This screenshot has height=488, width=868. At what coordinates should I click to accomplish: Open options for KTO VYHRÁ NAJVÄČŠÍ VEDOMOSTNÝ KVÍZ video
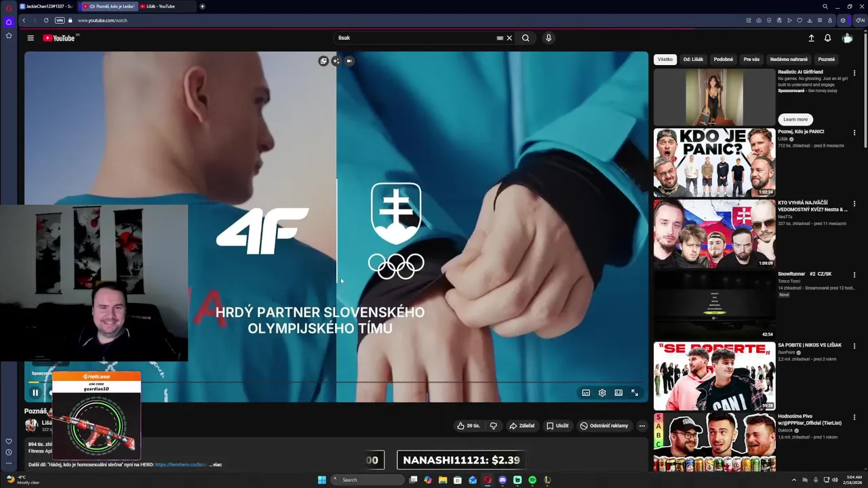(x=854, y=203)
